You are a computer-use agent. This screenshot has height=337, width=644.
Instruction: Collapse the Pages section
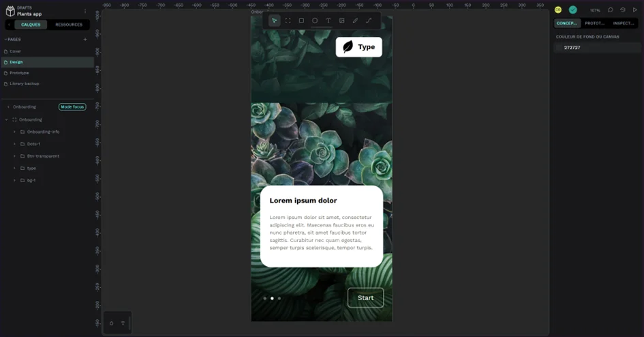click(x=6, y=40)
